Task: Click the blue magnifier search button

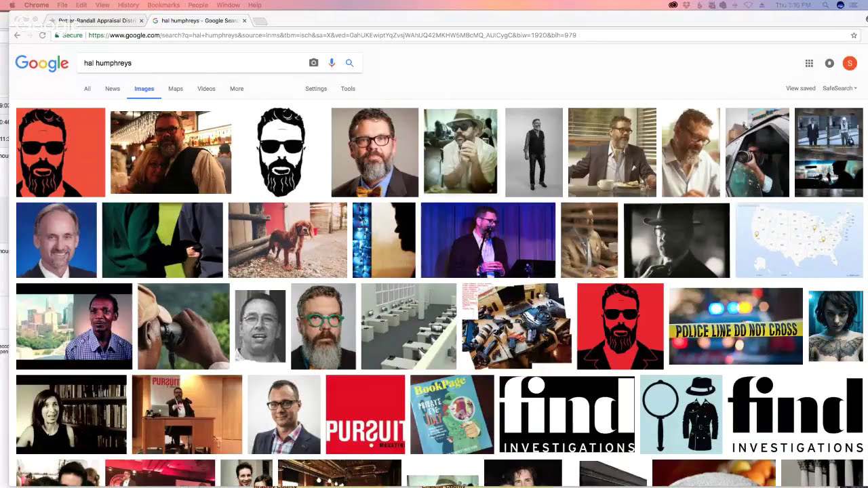Action: [350, 63]
